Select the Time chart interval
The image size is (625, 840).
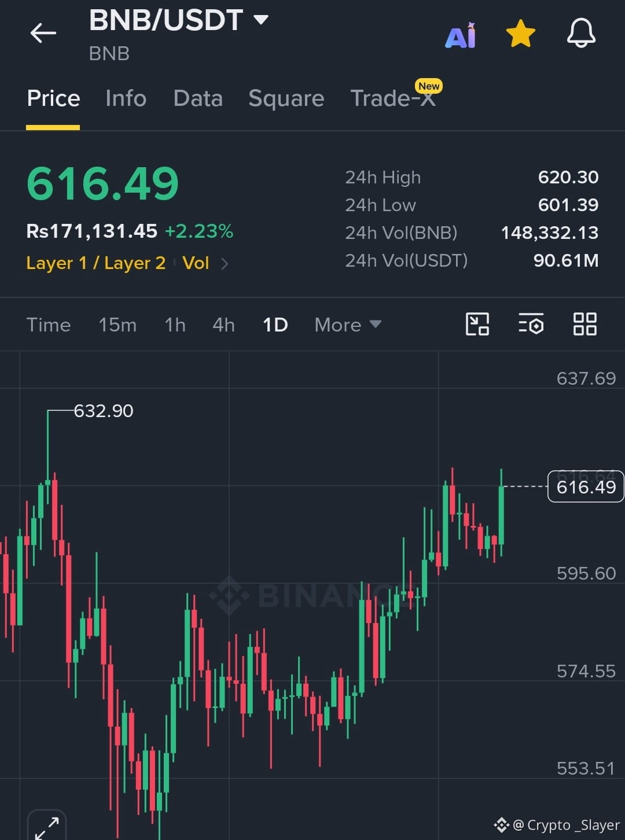[49, 325]
